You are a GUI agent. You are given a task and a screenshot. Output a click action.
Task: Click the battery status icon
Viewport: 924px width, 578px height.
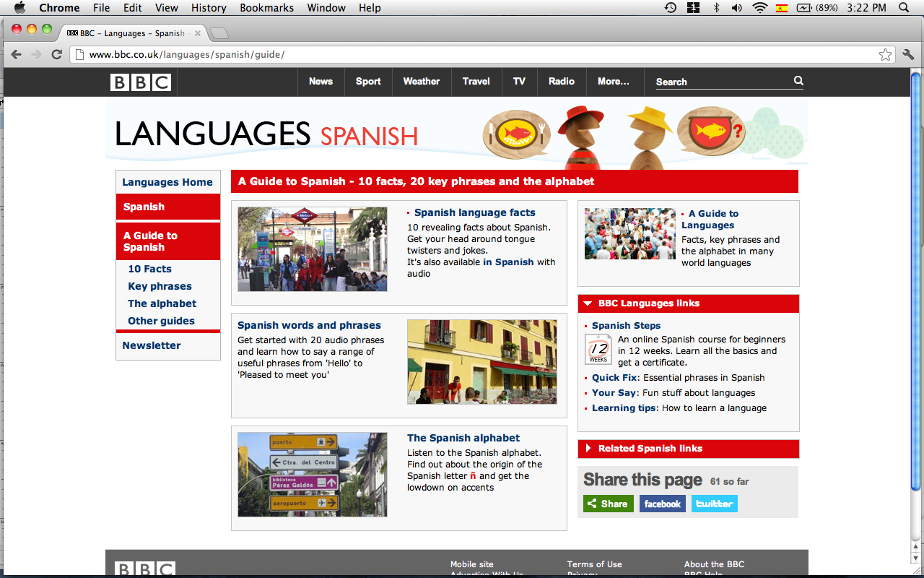(804, 8)
